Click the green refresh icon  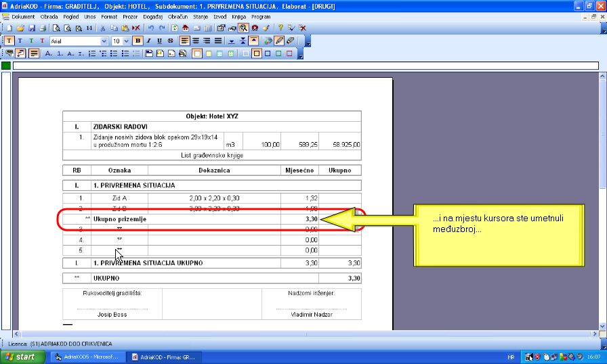175,28
